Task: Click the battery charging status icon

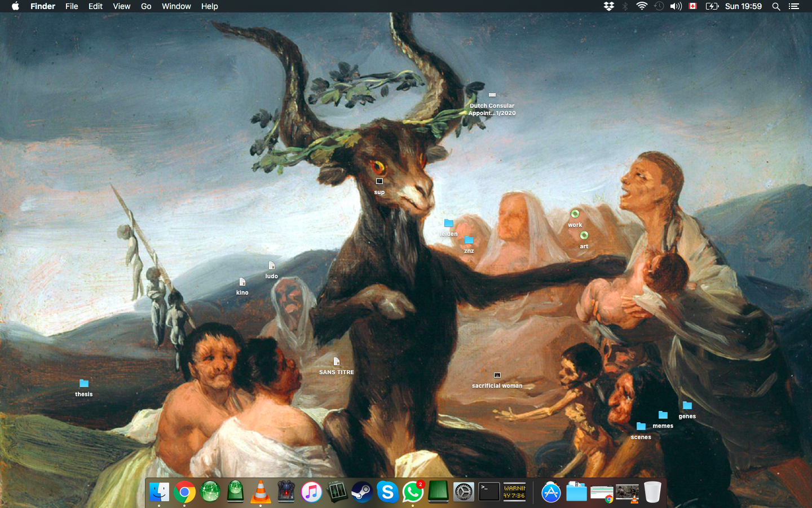Action: [712, 6]
